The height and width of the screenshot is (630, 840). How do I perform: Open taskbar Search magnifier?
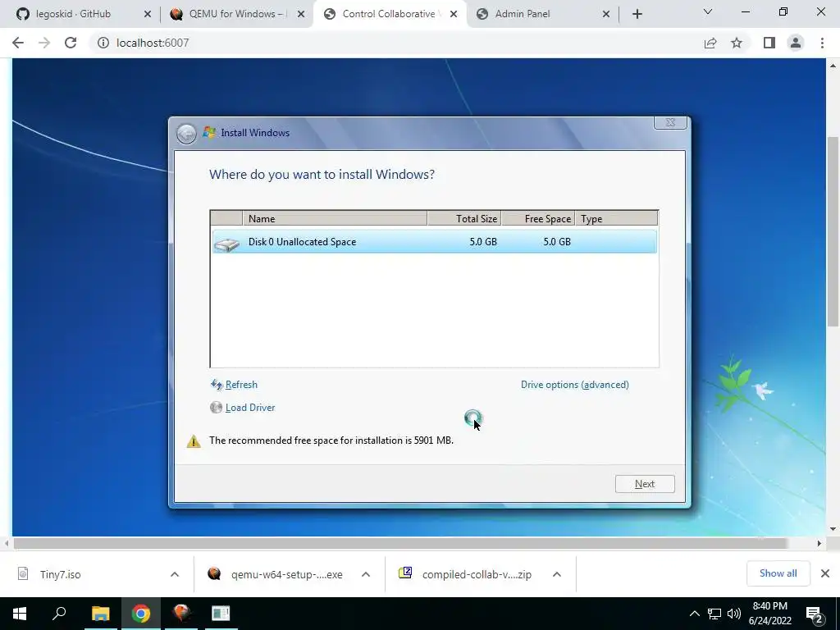pyautogui.click(x=59, y=614)
